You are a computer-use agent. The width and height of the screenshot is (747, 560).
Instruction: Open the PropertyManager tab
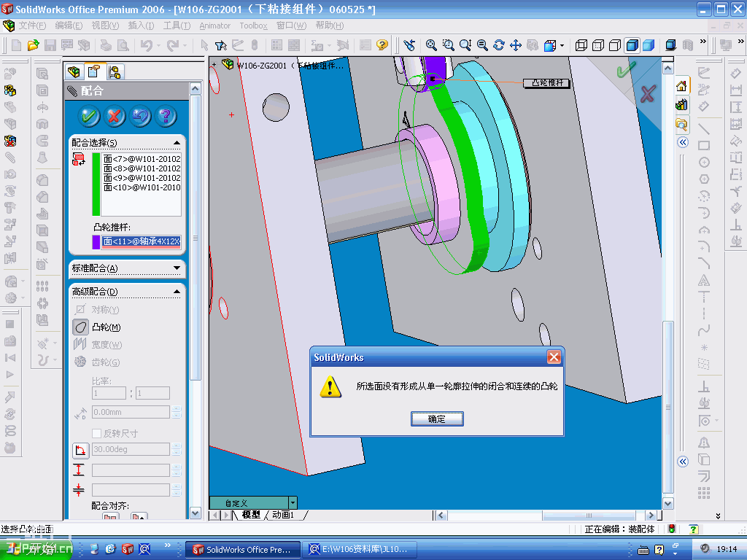click(x=94, y=71)
